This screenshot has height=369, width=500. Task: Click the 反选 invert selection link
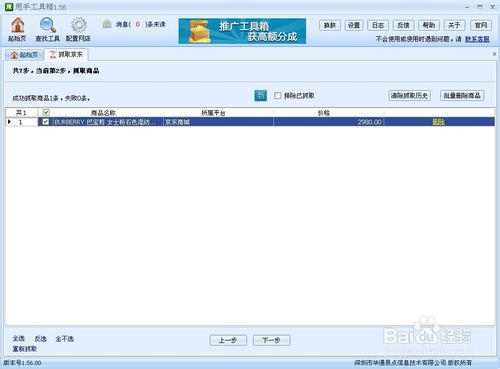tap(40, 338)
